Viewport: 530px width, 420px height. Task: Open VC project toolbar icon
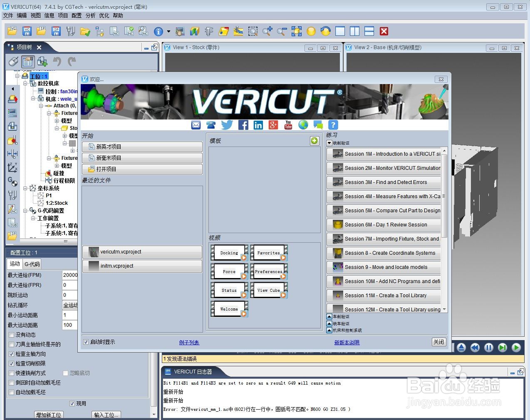pos(12,31)
